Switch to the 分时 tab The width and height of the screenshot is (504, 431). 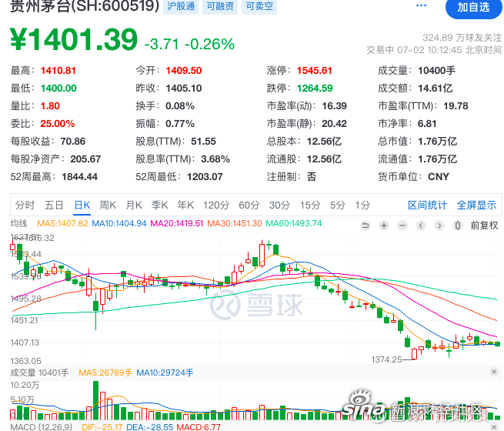click(25, 205)
